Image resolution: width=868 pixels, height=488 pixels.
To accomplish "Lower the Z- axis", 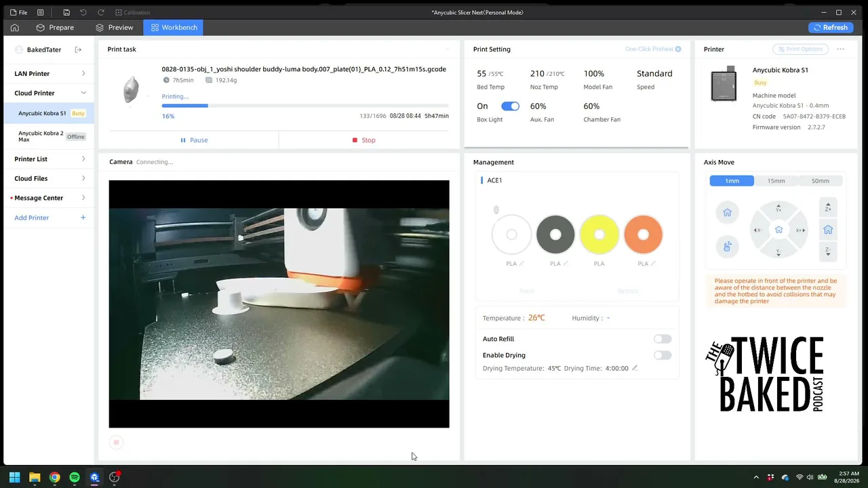I will [828, 251].
